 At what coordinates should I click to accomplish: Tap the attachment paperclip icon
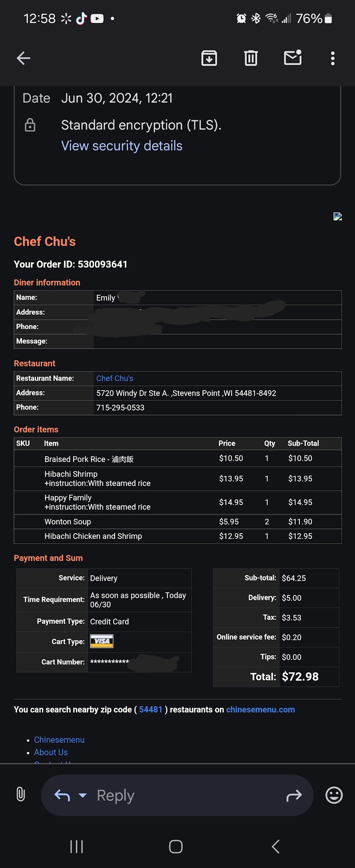pyautogui.click(x=21, y=794)
